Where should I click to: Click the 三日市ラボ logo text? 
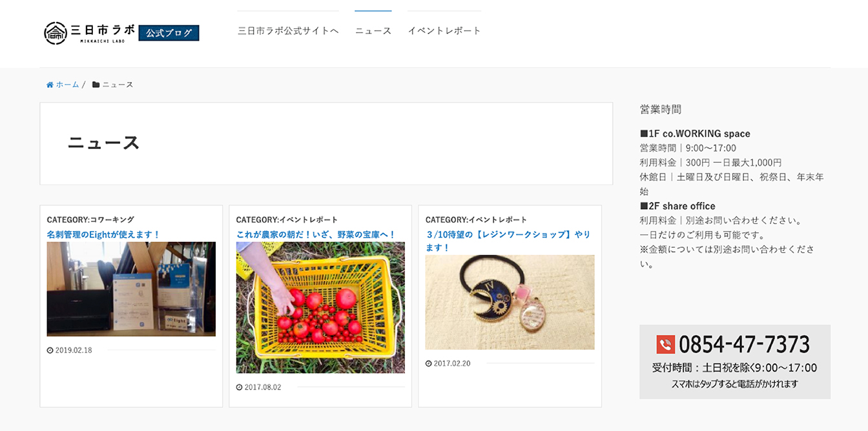tap(103, 30)
